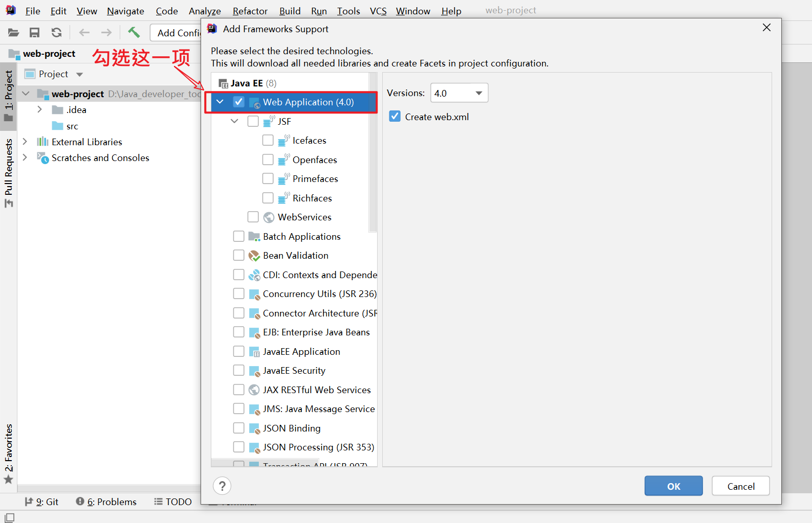Click the Project view icon in header
The height and width of the screenshot is (523, 812).
click(x=30, y=74)
